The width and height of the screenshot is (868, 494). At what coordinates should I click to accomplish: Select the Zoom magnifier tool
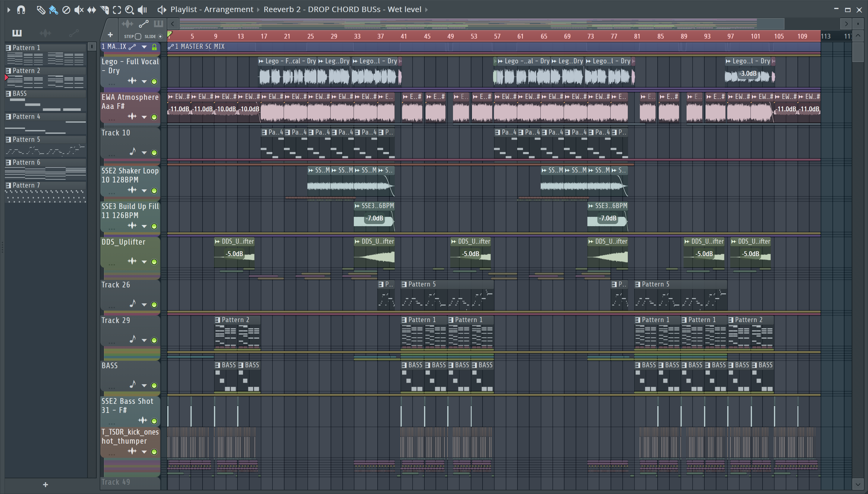click(129, 10)
